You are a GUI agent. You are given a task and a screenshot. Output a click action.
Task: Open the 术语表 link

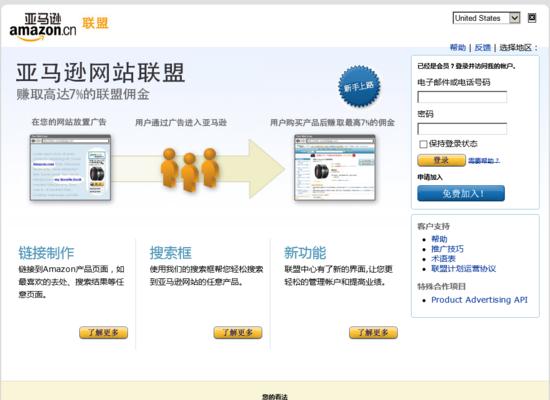click(443, 259)
